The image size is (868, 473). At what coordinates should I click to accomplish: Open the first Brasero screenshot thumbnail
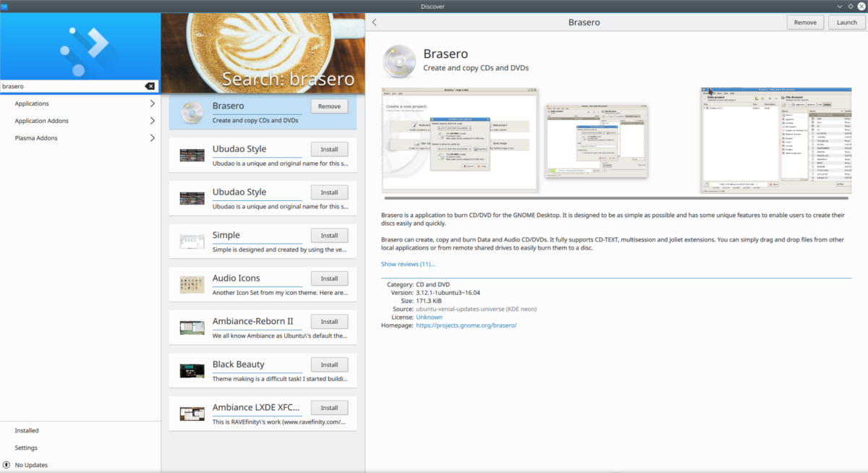[x=459, y=139]
